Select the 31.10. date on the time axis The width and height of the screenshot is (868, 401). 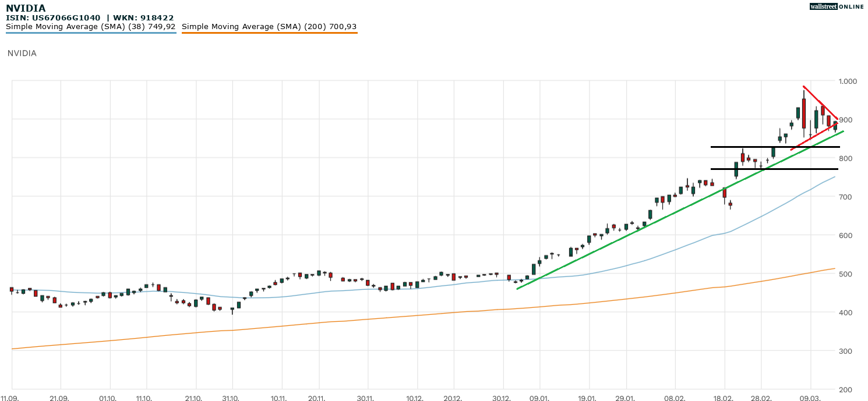point(232,398)
